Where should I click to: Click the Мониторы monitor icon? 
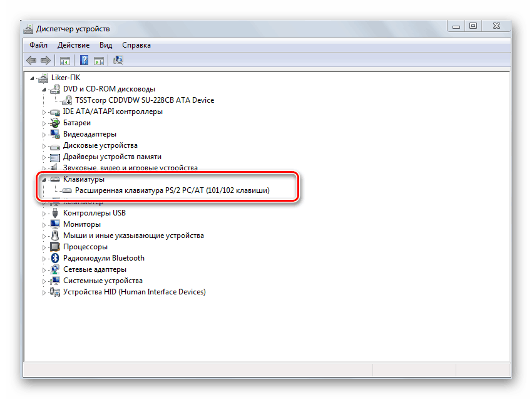[x=55, y=224]
